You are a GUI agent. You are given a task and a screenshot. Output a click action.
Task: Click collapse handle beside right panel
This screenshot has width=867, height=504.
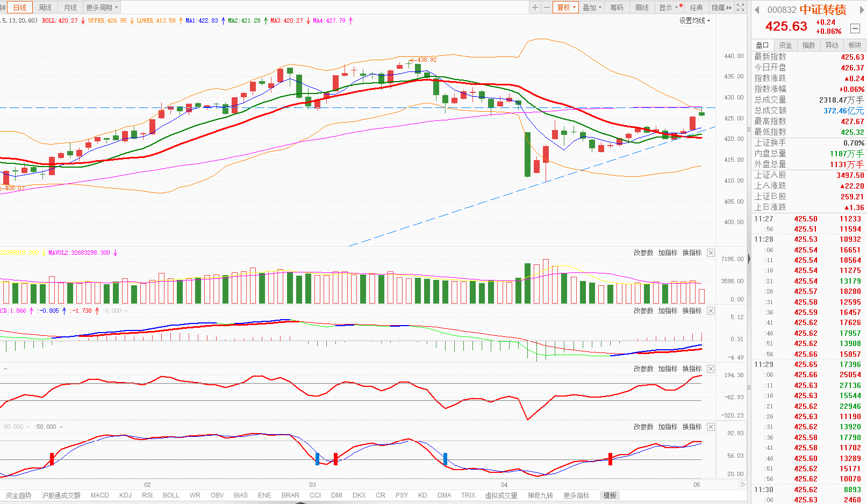749,259
